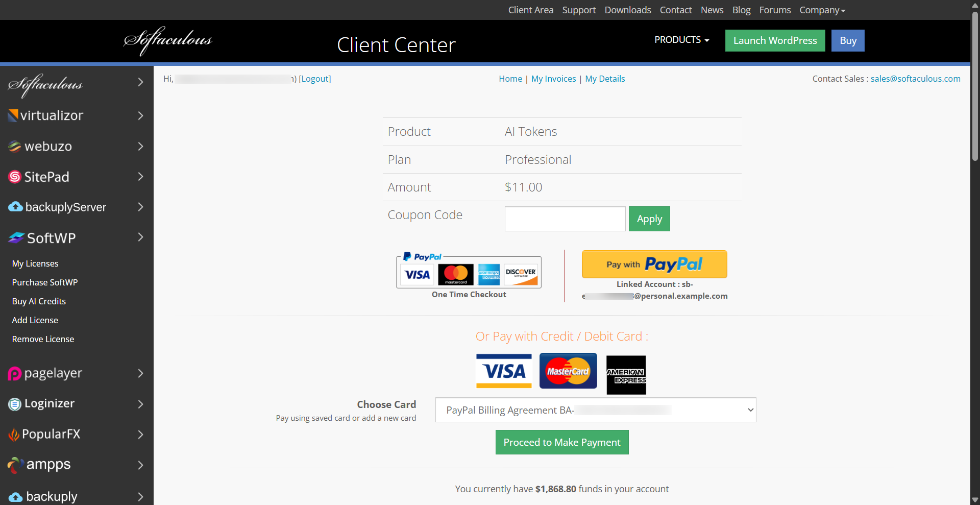Open Forums in top menu

(x=775, y=10)
